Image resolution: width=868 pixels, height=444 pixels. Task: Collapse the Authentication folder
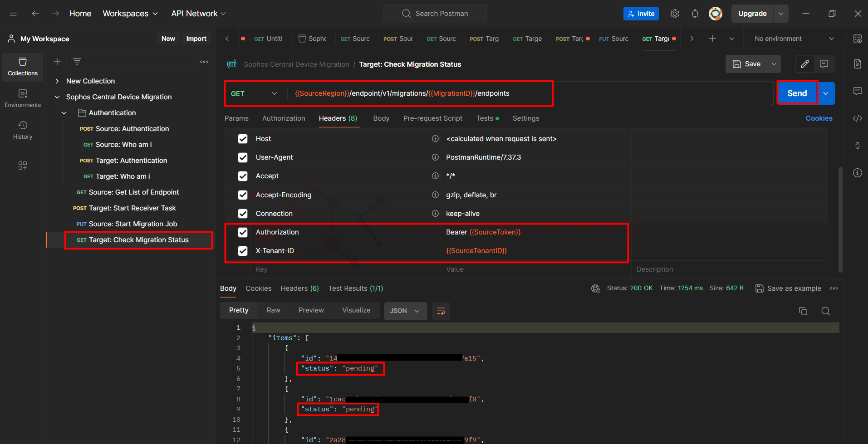coord(64,113)
